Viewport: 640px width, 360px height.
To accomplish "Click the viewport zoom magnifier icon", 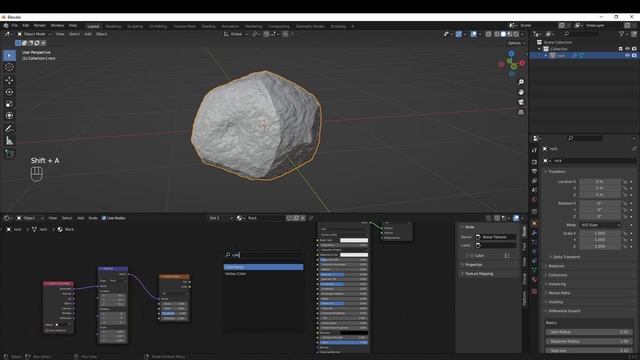I will (x=521, y=82).
